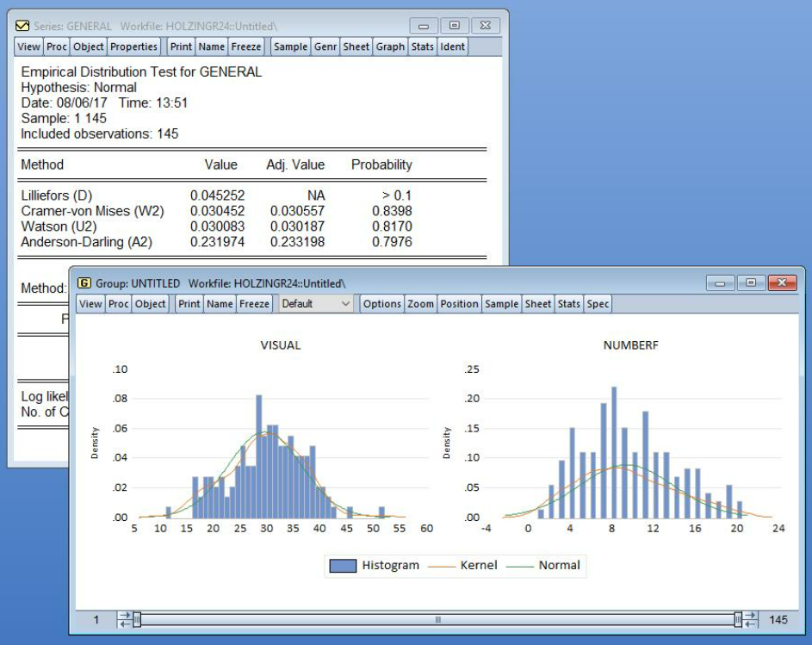
Task: Maximize the Group UNTITLED window
Action: pyautogui.click(x=751, y=282)
